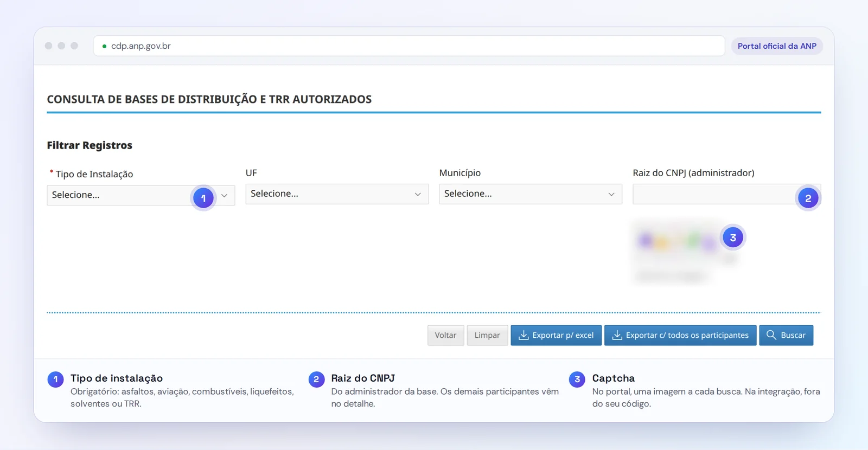The width and height of the screenshot is (868, 450).
Task: Open the Município dropdown list
Action: pos(531,194)
